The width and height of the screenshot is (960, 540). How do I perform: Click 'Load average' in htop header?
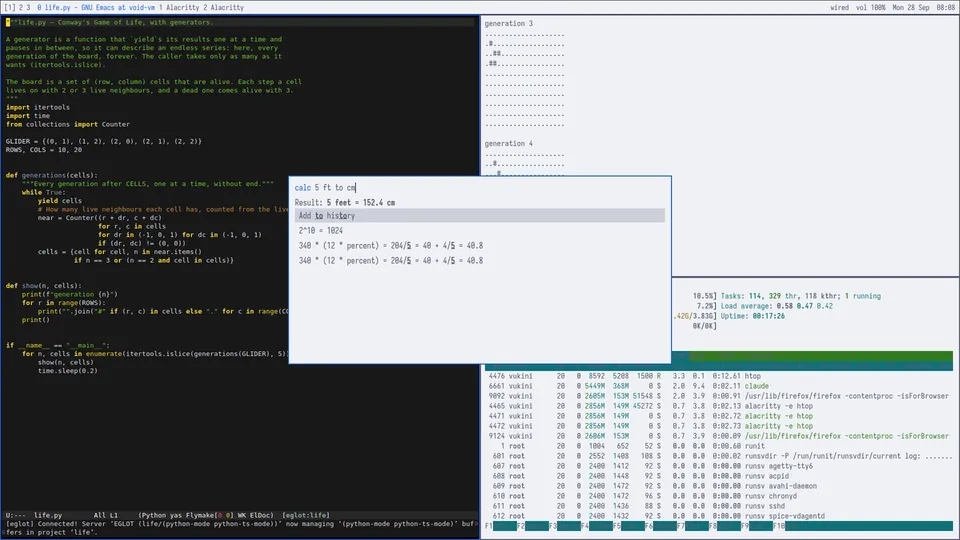click(x=746, y=306)
